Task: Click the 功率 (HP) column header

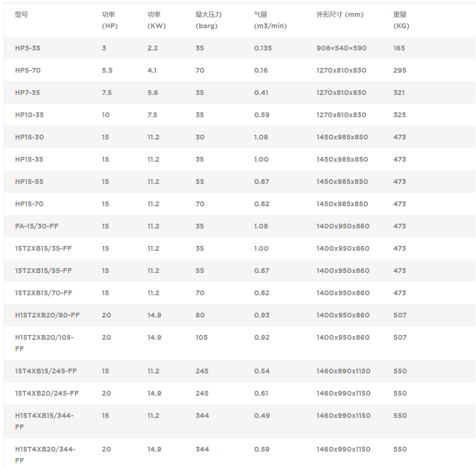Action: [109, 20]
